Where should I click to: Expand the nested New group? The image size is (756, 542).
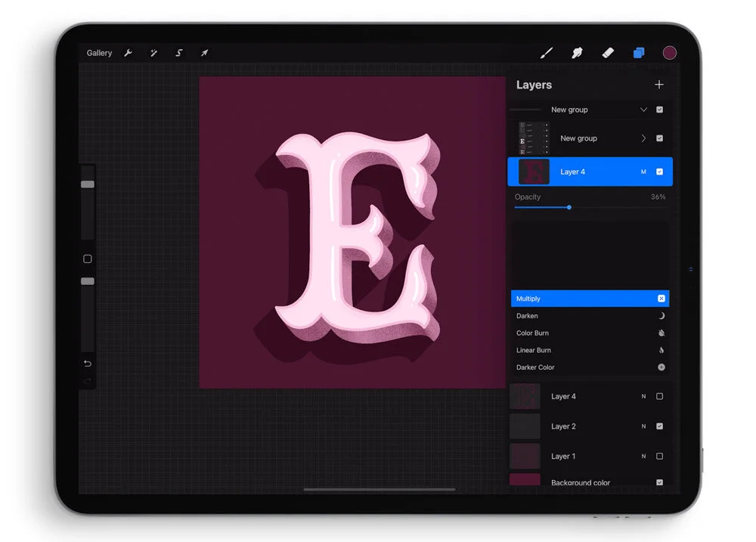pyautogui.click(x=643, y=138)
